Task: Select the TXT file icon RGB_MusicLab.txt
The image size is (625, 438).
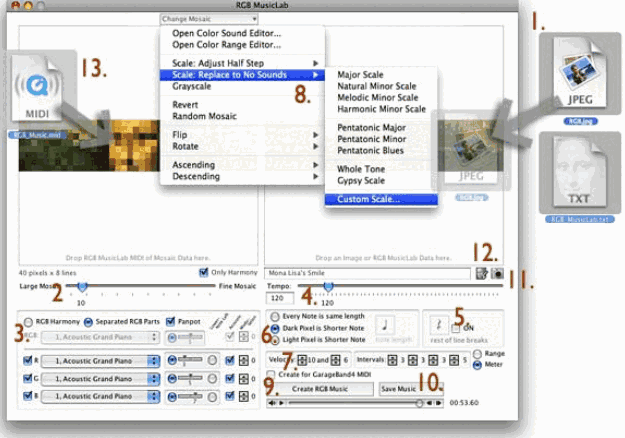Action: [579, 172]
